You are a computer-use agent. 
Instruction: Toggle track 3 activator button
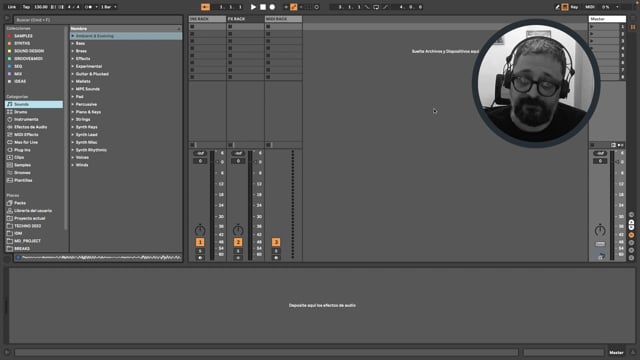tap(276, 242)
